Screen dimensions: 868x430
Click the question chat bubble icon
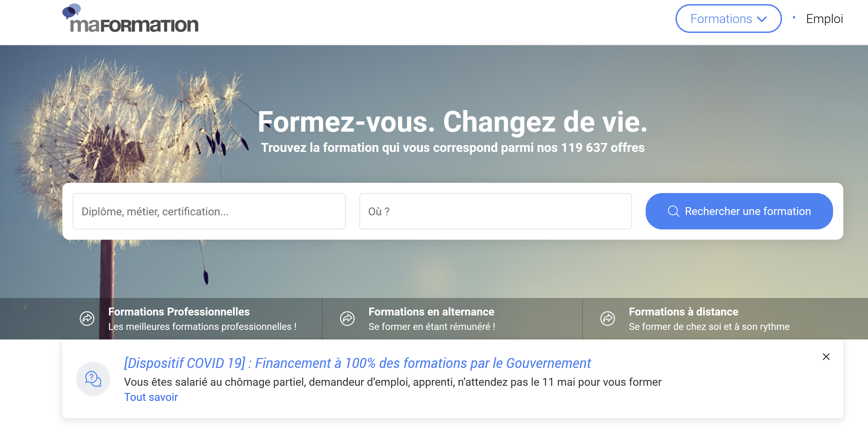93,379
